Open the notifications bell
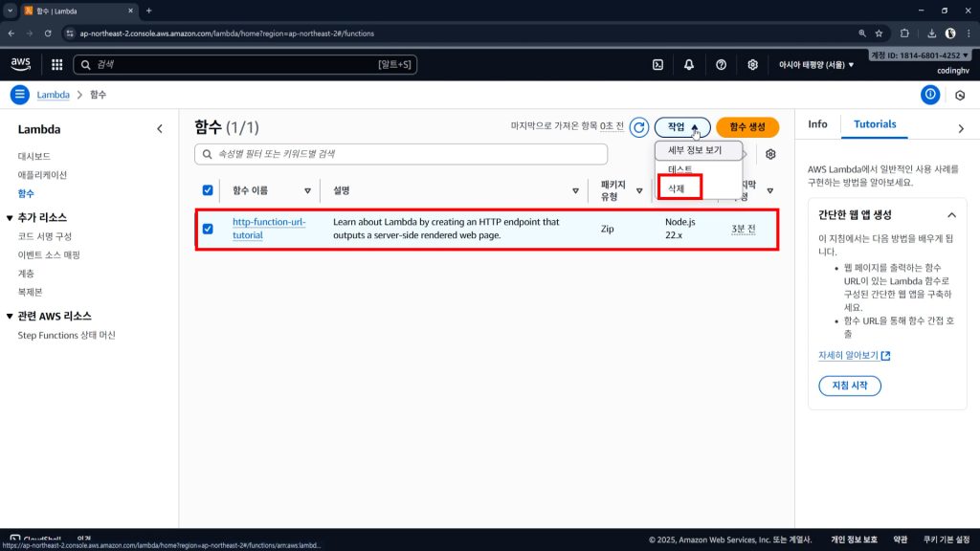Viewport: 980px width, 551px height. [689, 64]
